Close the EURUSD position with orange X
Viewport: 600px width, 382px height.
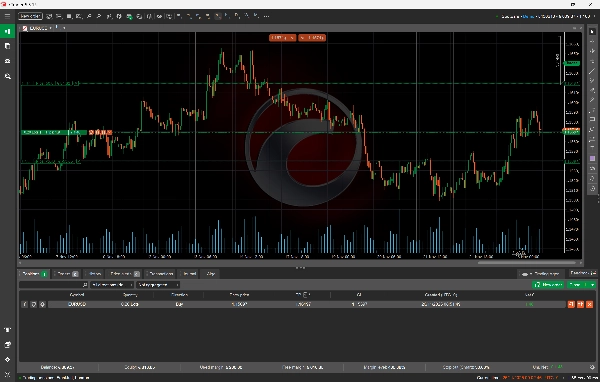590,304
